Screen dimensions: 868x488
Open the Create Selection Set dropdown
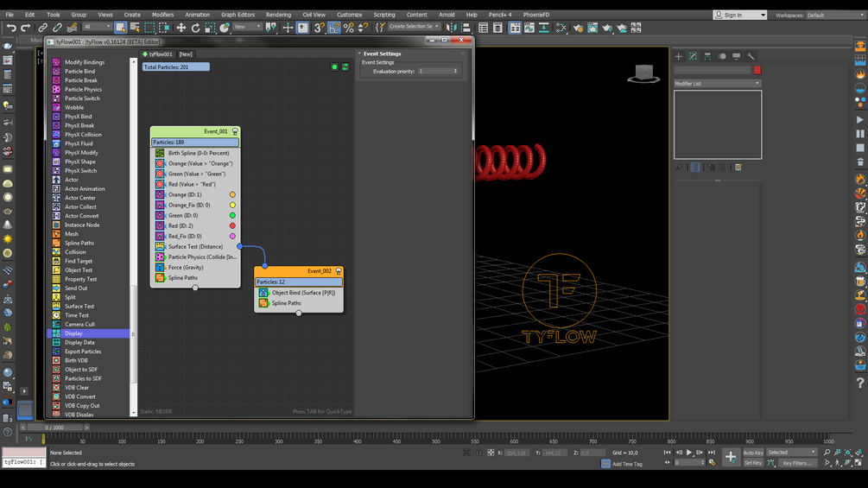pos(414,27)
